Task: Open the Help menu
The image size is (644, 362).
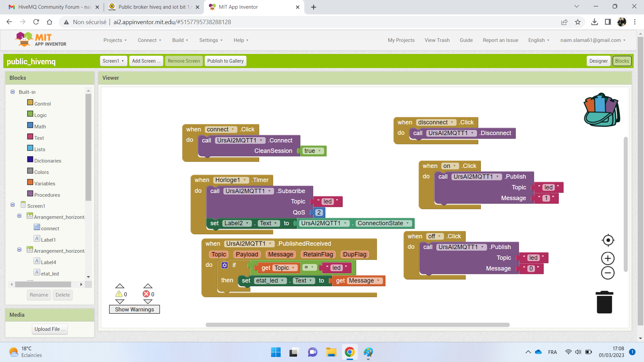Action: 241,40
